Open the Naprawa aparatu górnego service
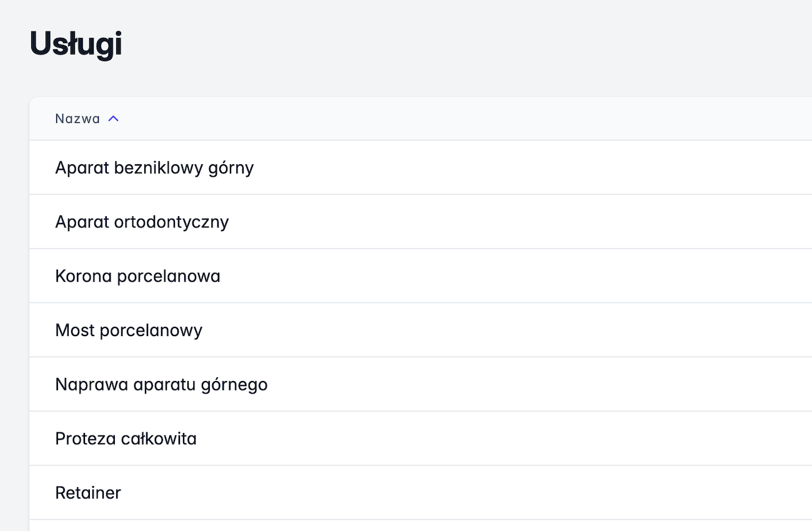Screen dimensions: 812x531 pos(161,384)
